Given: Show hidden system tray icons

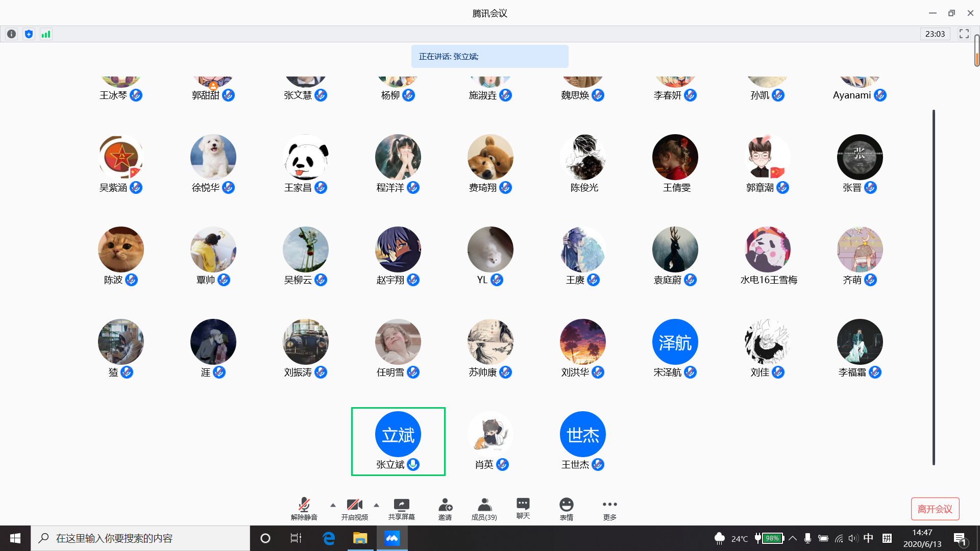Looking at the screenshot, I should click(x=793, y=538).
